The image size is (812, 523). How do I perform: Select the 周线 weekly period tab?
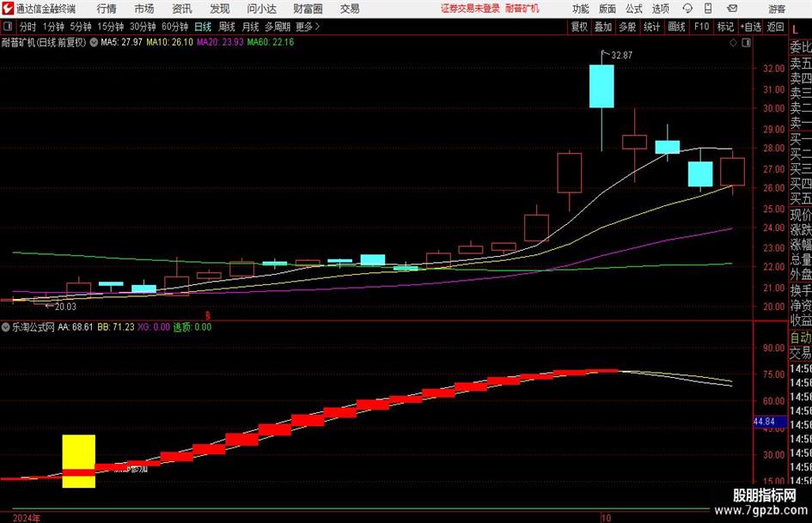click(x=227, y=27)
